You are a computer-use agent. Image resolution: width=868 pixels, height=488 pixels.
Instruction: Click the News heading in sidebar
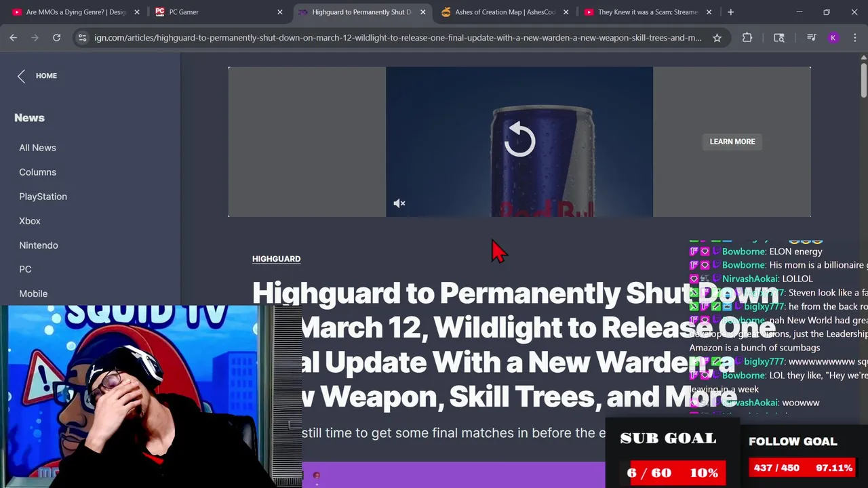pyautogui.click(x=29, y=118)
